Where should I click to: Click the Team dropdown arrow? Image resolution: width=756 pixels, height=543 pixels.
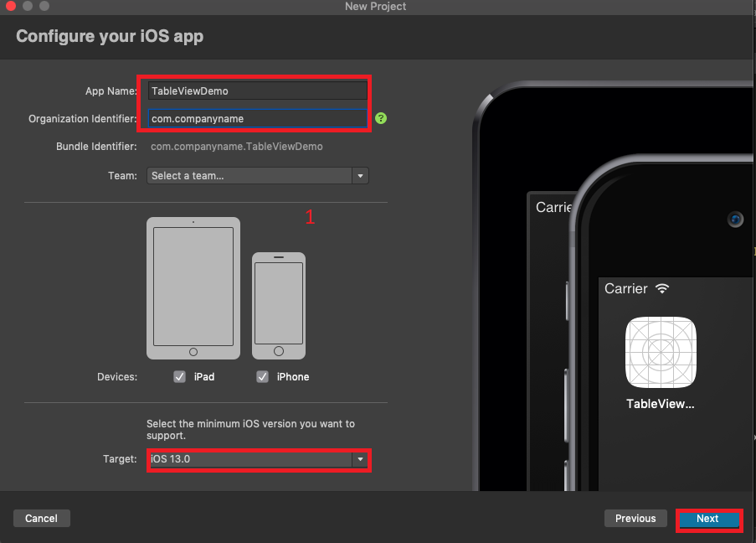pos(360,175)
